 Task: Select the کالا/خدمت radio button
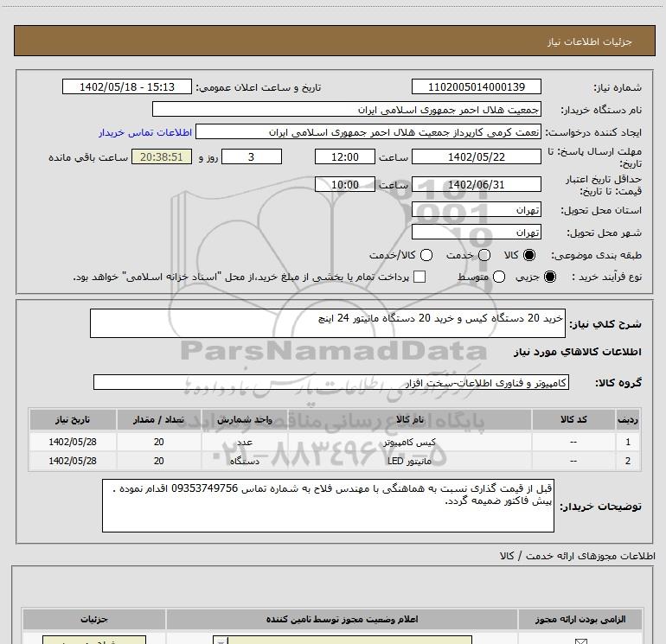click(426, 255)
